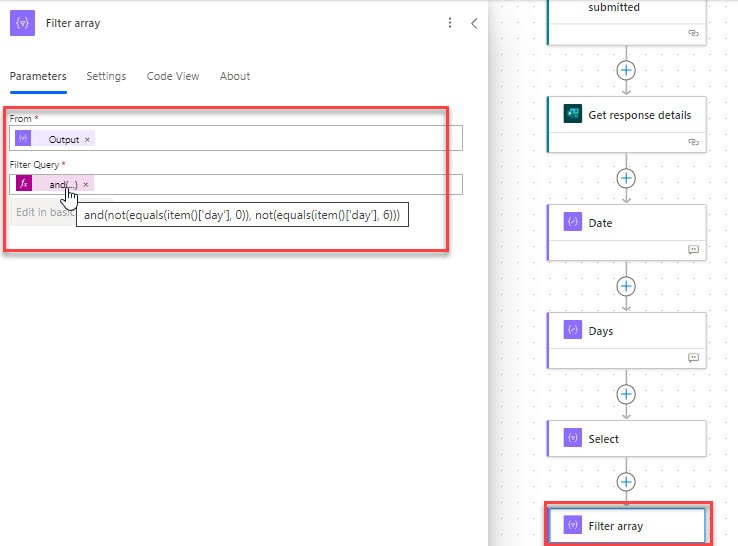
Task: Click the Output token's data operation icon
Action: pyautogui.click(x=23, y=138)
